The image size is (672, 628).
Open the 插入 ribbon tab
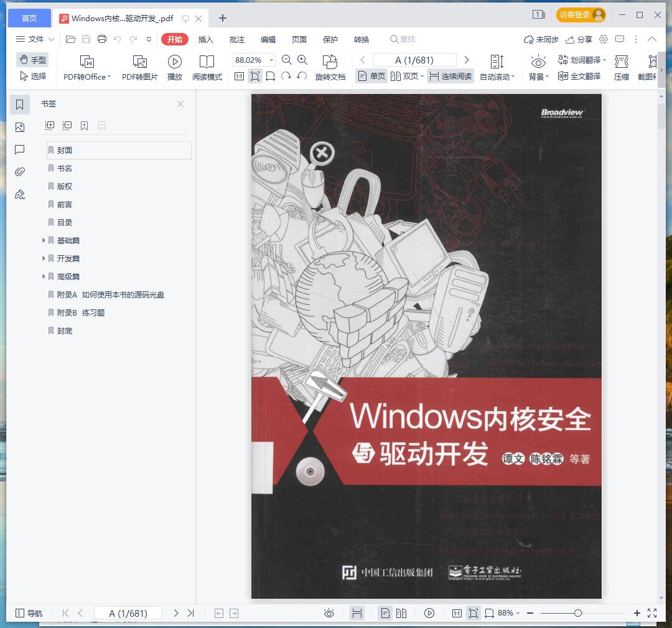[x=205, y=39]
